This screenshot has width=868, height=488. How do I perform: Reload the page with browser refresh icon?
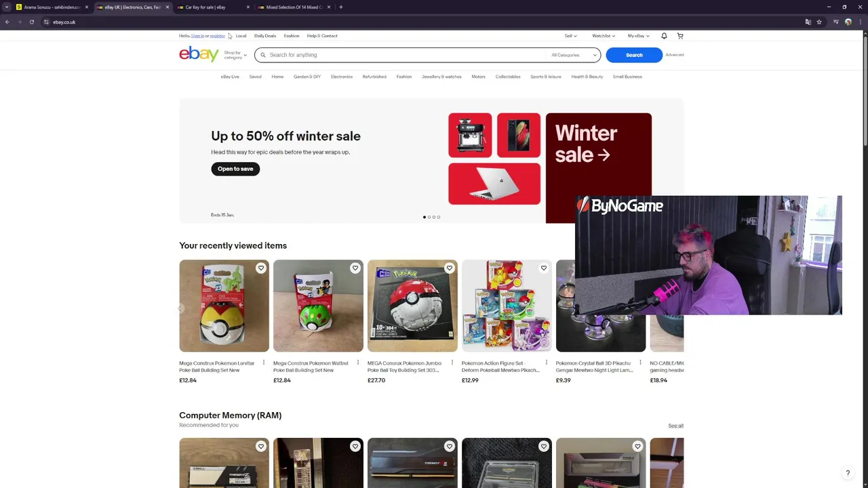click(x=31, y=22)
